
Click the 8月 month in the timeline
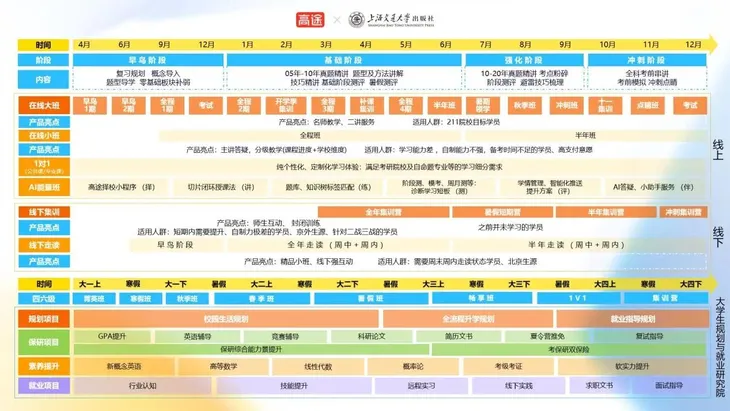pos(525,44)
